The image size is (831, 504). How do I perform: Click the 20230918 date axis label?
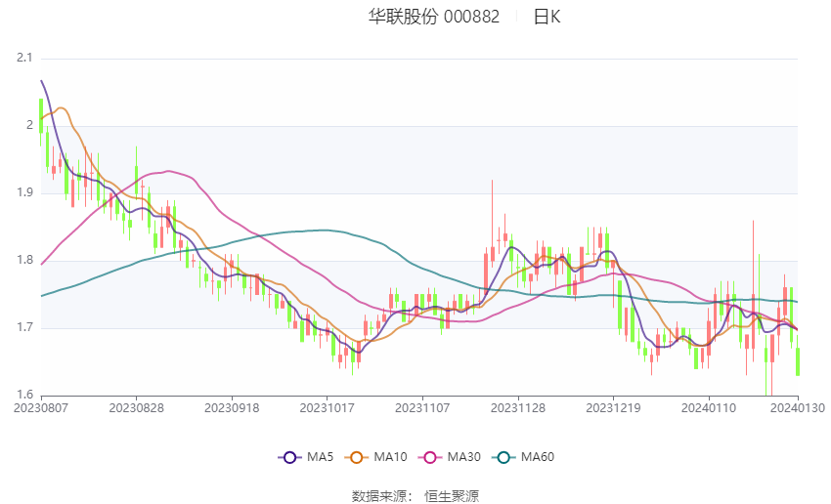[232, 408]
